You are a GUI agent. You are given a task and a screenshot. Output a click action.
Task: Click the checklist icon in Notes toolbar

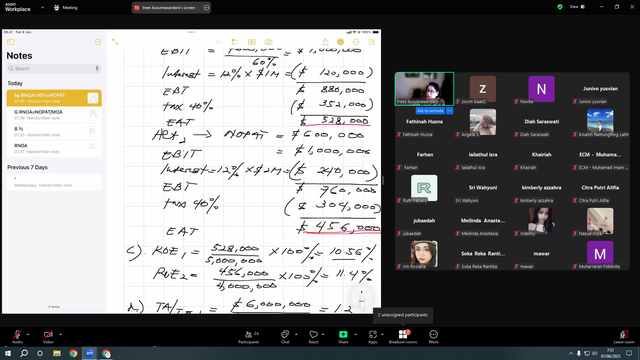click(x=235, y=42)
